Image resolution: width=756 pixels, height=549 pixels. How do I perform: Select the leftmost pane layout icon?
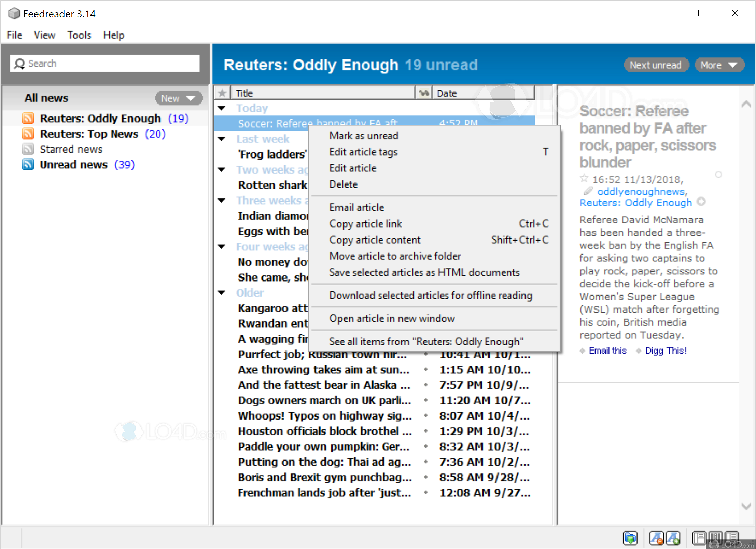click(699, 538)
